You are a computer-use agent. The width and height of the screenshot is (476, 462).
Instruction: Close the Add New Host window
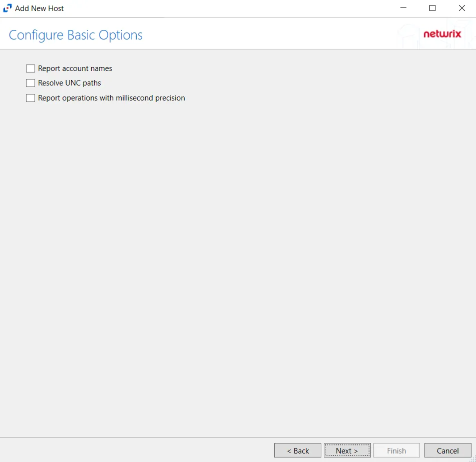461,8
